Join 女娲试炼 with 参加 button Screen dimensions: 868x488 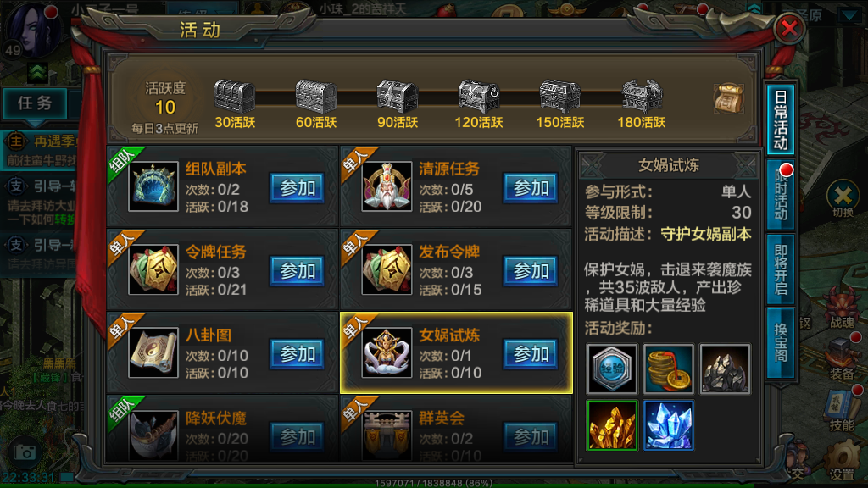[x=531, y=354]
